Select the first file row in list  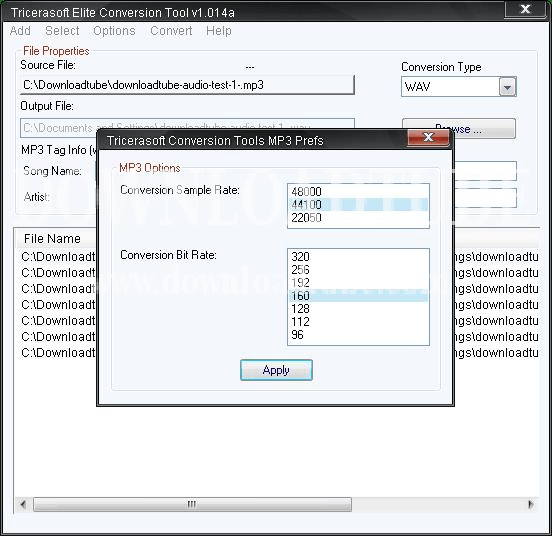(x=58, y=257)
